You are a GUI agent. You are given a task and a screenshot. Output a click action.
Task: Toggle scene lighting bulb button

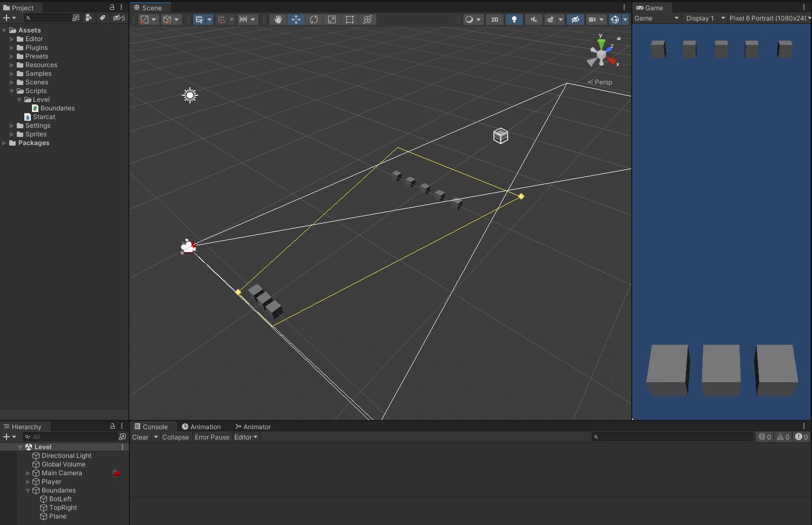514,19
